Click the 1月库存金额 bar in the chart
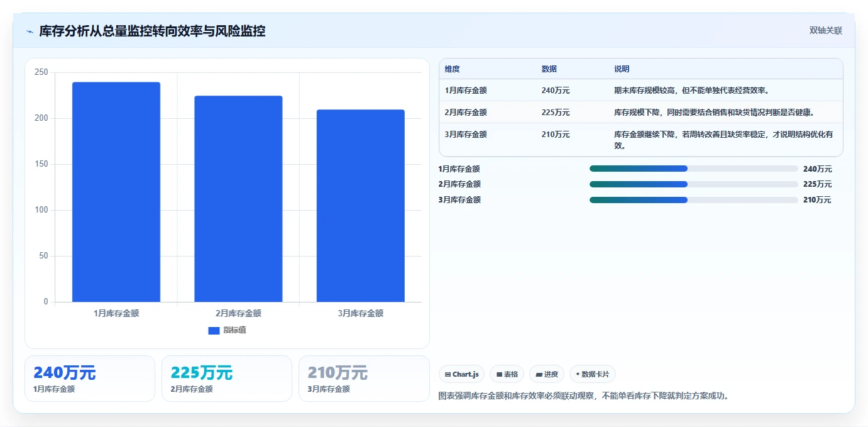Image resolution: width=868 pixels, height=427 pixels. pos(116,192)
